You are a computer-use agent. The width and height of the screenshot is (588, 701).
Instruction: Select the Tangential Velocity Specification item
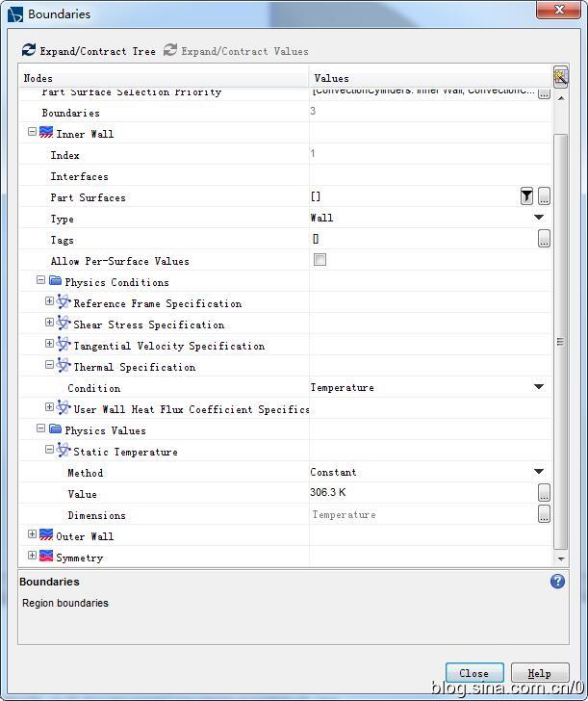pos(168,346)
